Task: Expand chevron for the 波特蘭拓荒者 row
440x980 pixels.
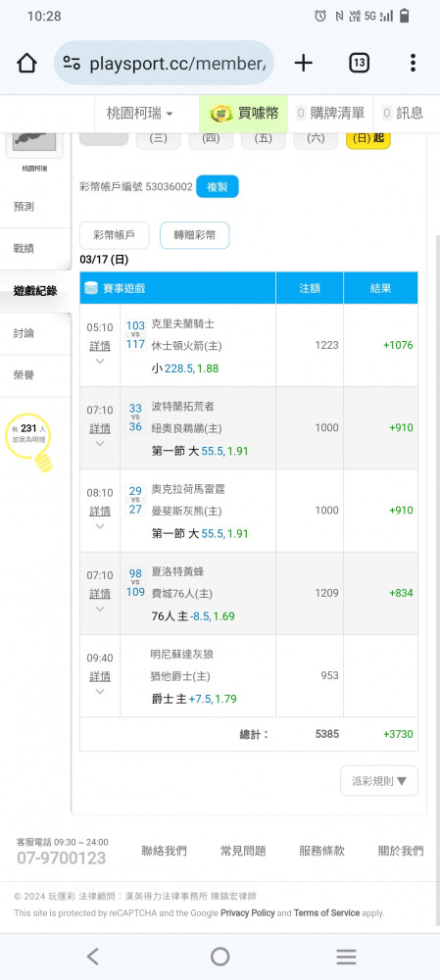Action: click(x=100, y=443)
